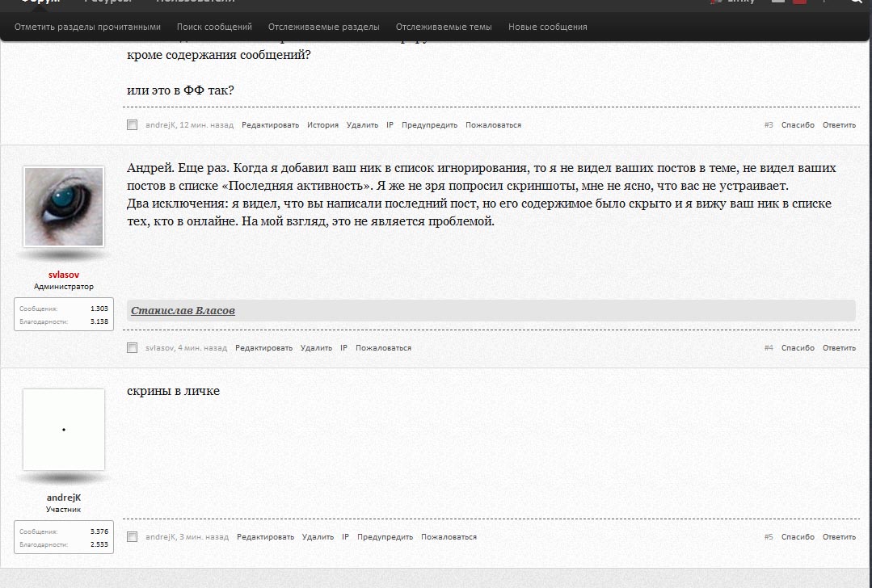Screen dimensions: 872x588
Task: Open 'Поиск сообщений' in the sub-navigation
Action: click(214, 27)
